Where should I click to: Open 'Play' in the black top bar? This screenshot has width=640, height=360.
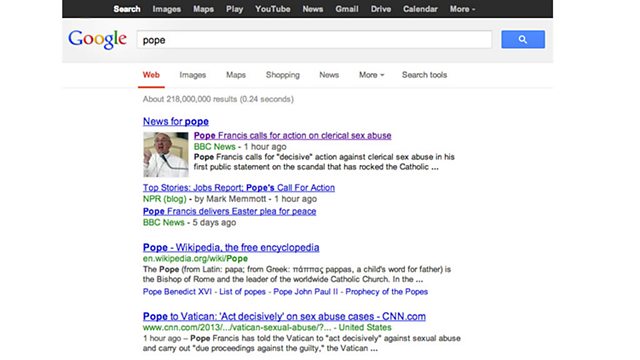point(234,9)
